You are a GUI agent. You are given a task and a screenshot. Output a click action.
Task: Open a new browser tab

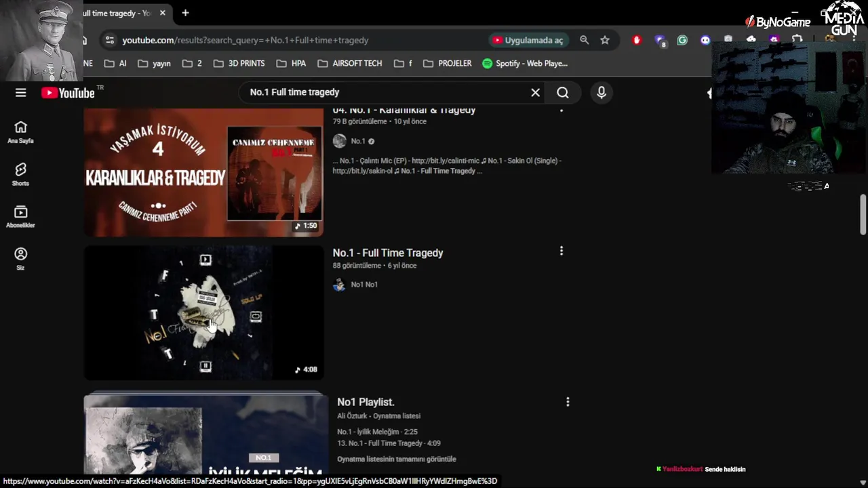185,13
